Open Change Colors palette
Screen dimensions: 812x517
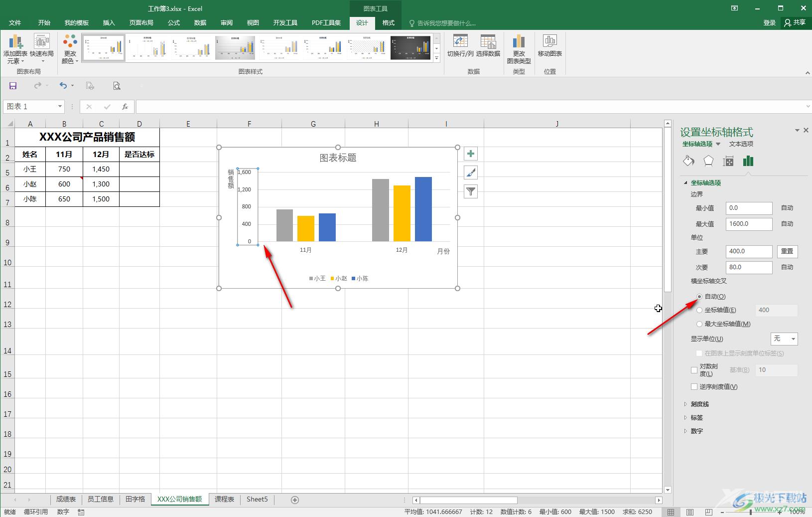coord(70,49)
